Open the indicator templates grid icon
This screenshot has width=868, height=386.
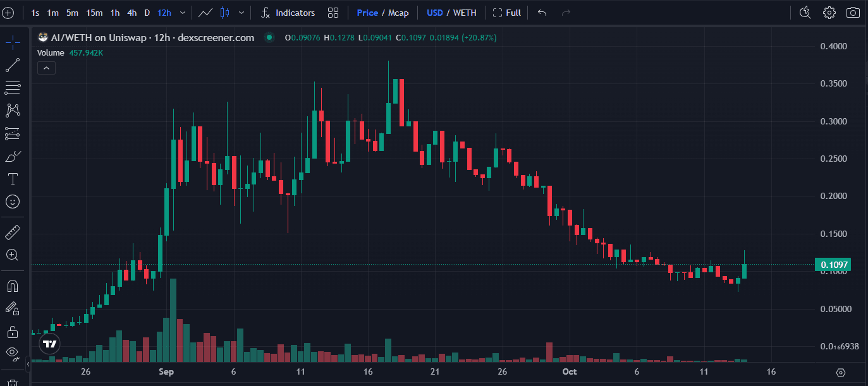[333, 13]
